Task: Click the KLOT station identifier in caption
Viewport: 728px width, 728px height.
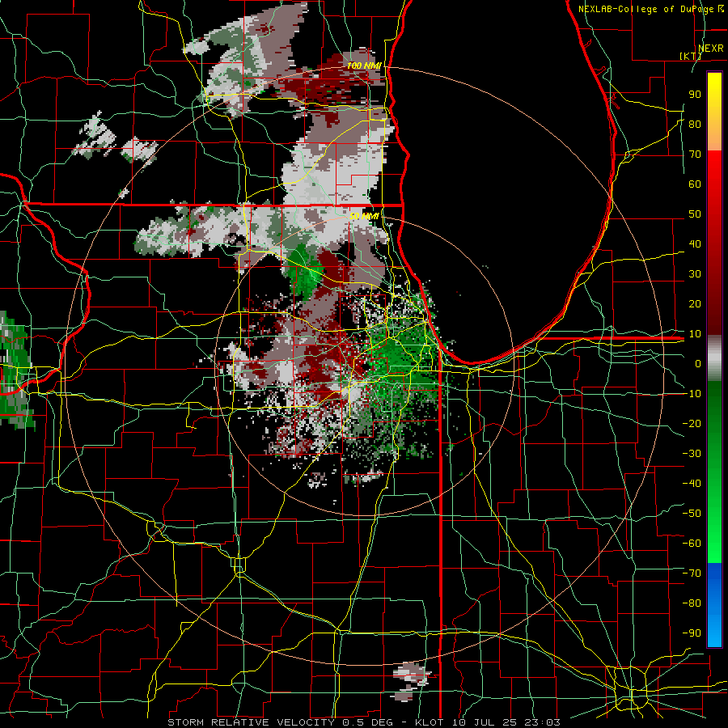Action: (430, 722)
